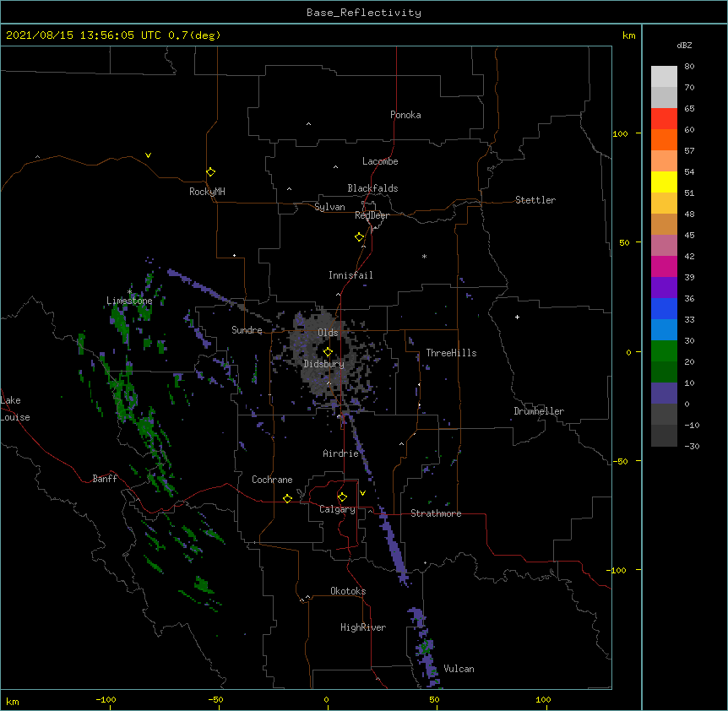
Task: Select the yellow diamond marker east of Cochrane
Action: [x=287, y=498]
